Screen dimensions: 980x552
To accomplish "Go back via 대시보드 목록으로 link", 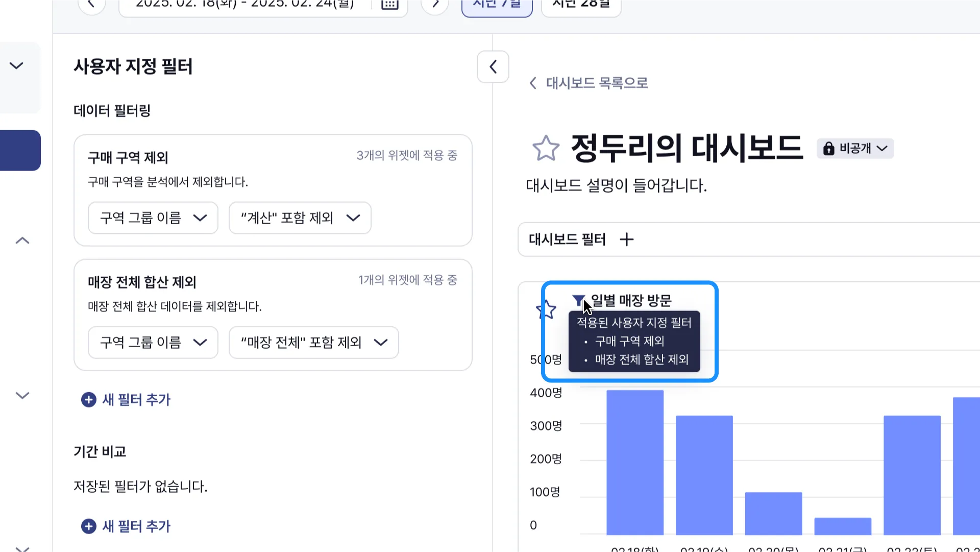I will pyautogui.click(x=589, y=83).
